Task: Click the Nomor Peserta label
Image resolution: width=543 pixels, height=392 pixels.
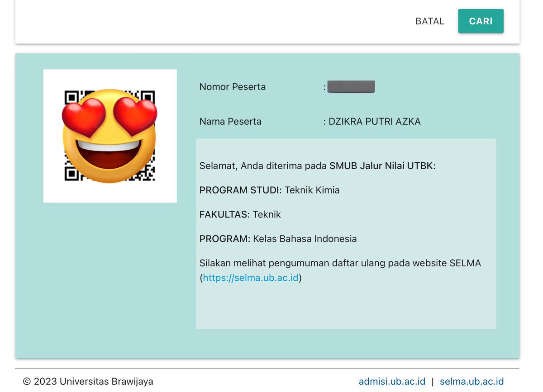Action: coord(233,87)
